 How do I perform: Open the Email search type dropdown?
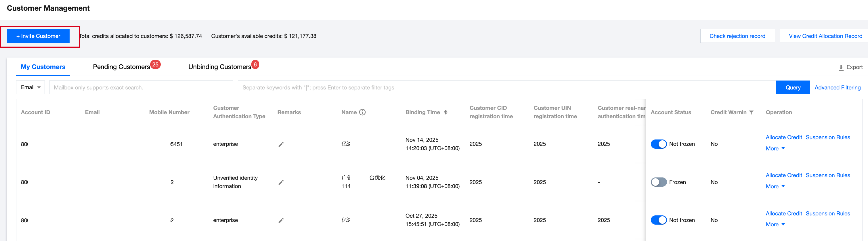30,88
